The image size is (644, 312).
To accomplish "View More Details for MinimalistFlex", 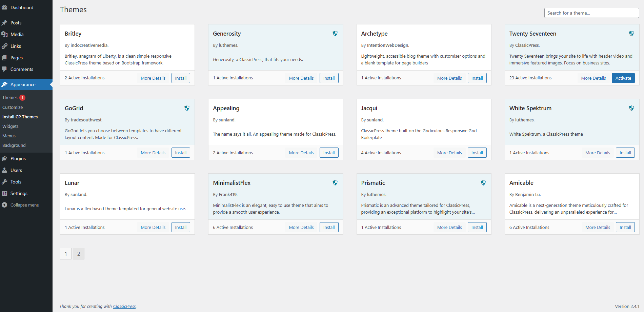I will 301,227.
